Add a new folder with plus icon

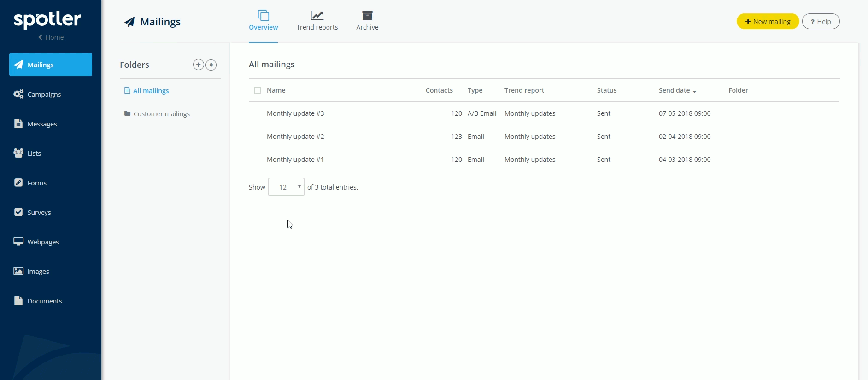198,65
